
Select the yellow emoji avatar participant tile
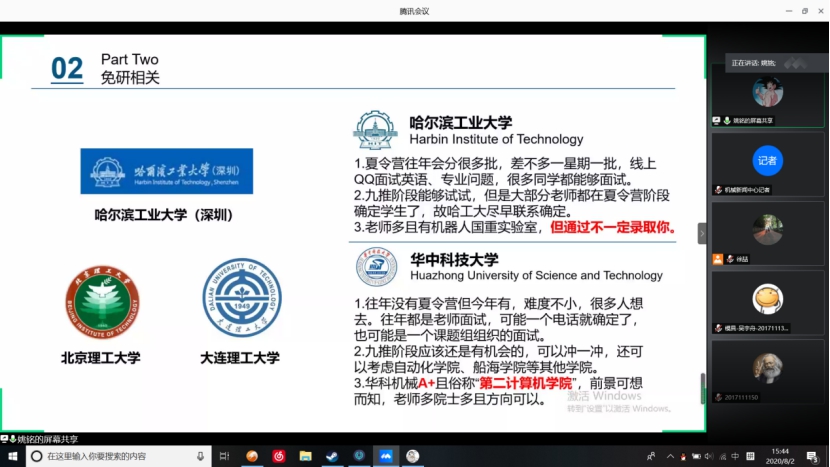tap(768, 299)
